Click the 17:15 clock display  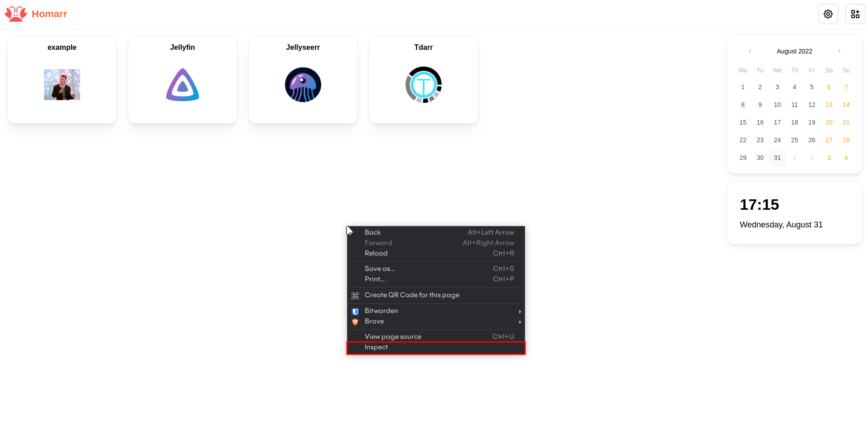[759, 205]
